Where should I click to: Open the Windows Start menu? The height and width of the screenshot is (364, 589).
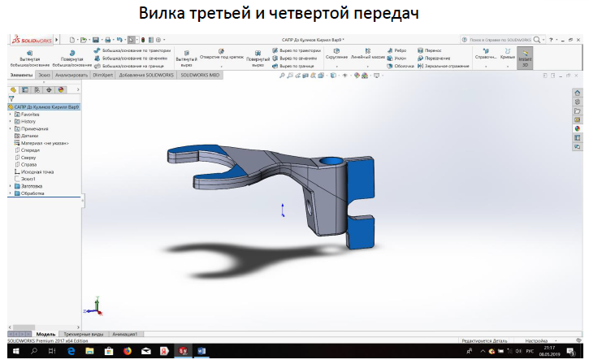[x=7, y=352]
